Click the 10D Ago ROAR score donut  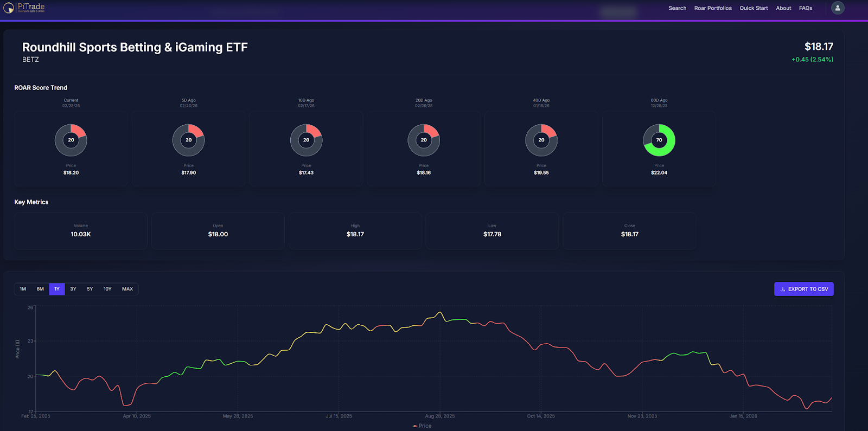(307, 140)
